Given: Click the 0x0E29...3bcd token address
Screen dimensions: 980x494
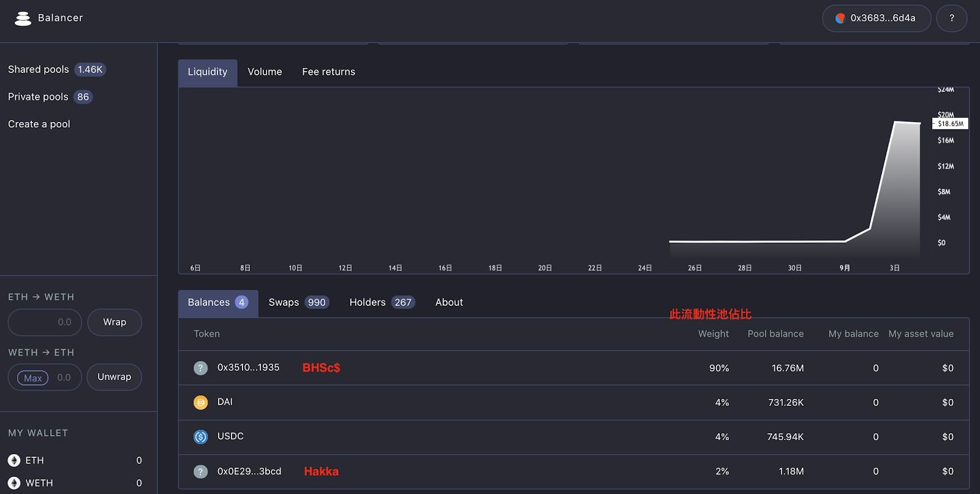Looking at the screenshot, I should (249, 471).
